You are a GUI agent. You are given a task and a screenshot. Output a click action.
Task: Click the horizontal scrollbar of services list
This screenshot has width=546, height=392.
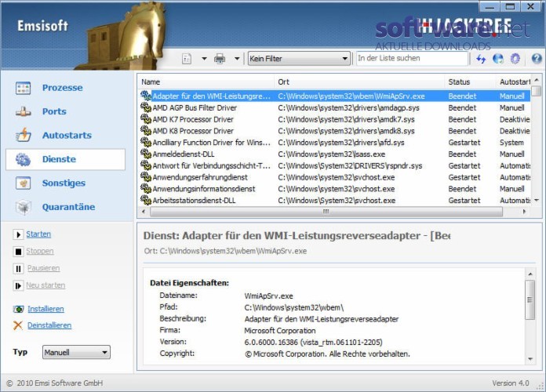point(326,212)
